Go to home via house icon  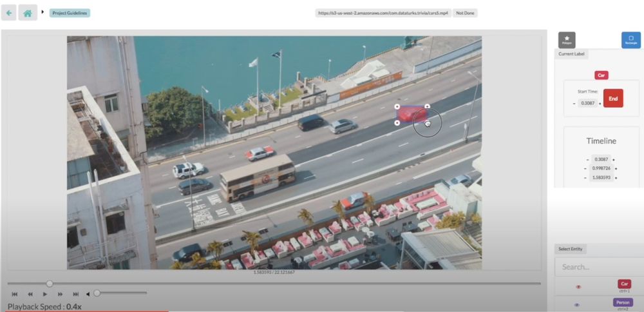[28, 12]
